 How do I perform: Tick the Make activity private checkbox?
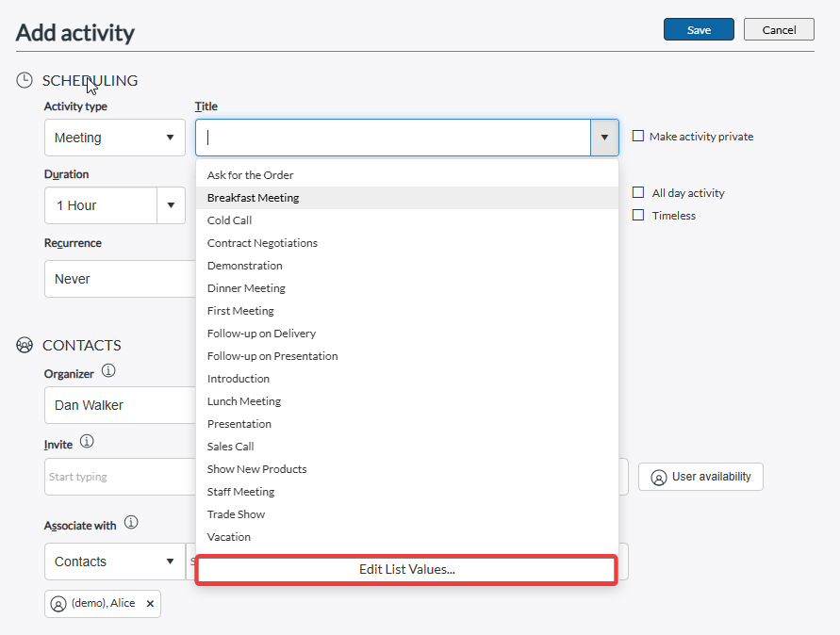(x=638, y=136)
